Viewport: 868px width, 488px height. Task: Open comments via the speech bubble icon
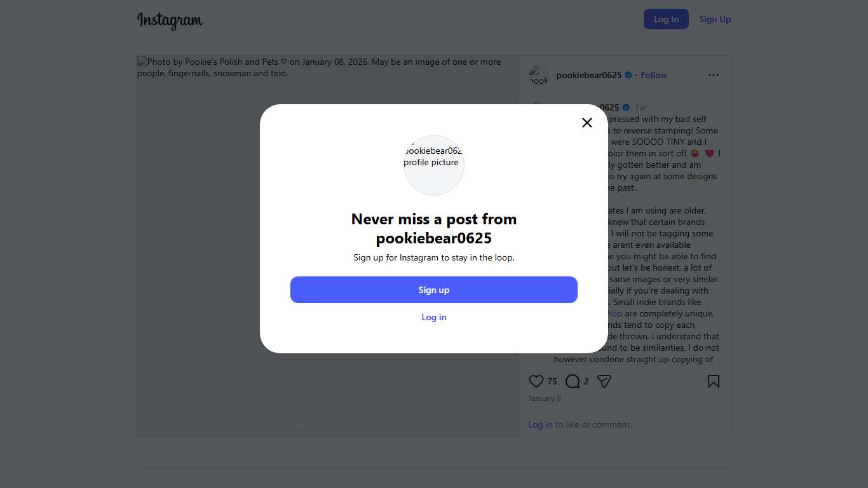pyautogui.click(x=573, y=381)
